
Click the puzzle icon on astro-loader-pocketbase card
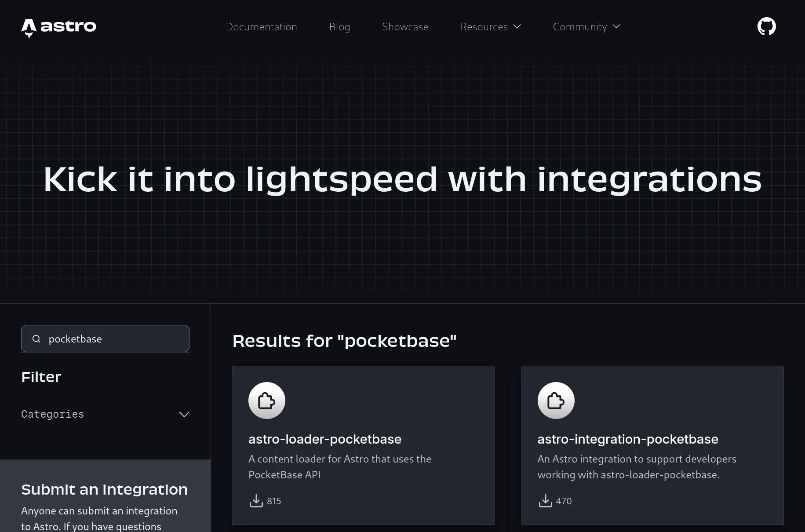266,400
